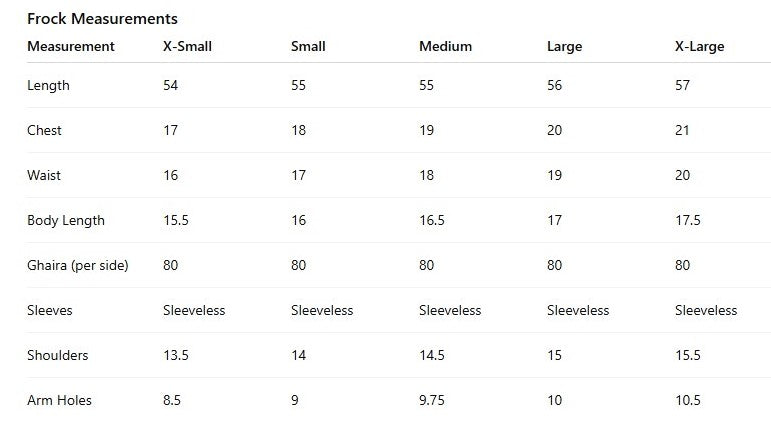Image resolution: width=771 pixels, height=424 pixels.
Task: Click the Large column header
Action: pos(564,46)
